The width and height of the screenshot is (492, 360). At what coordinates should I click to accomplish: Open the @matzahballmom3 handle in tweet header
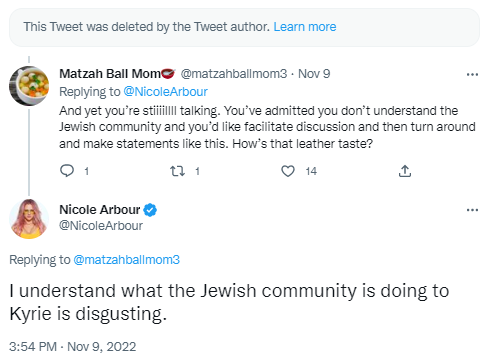(234, 74)
